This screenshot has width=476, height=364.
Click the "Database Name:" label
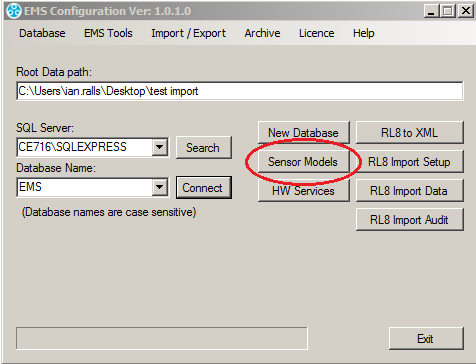coord(56,168)
